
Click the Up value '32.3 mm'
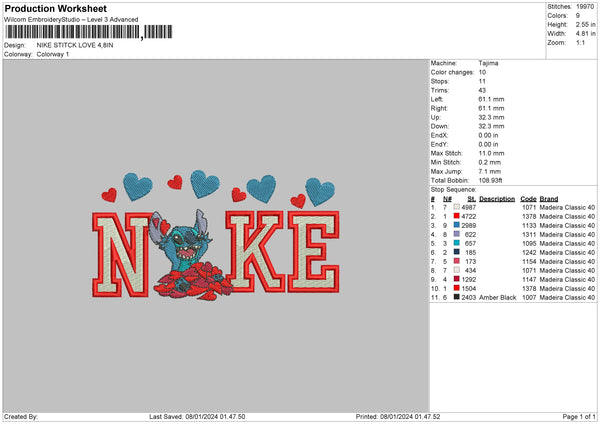[491, 117]
